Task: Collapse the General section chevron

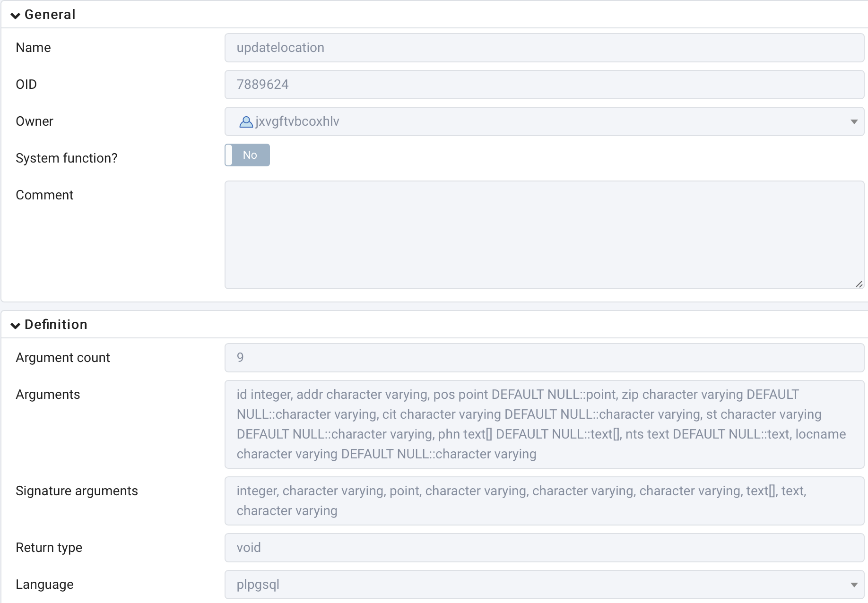Action: click(x=15, y=15)
